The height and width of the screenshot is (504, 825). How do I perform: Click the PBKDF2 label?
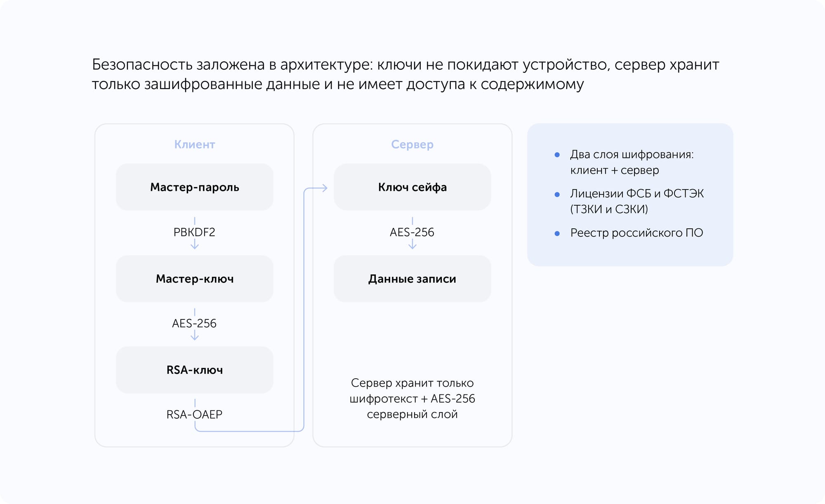194,232
